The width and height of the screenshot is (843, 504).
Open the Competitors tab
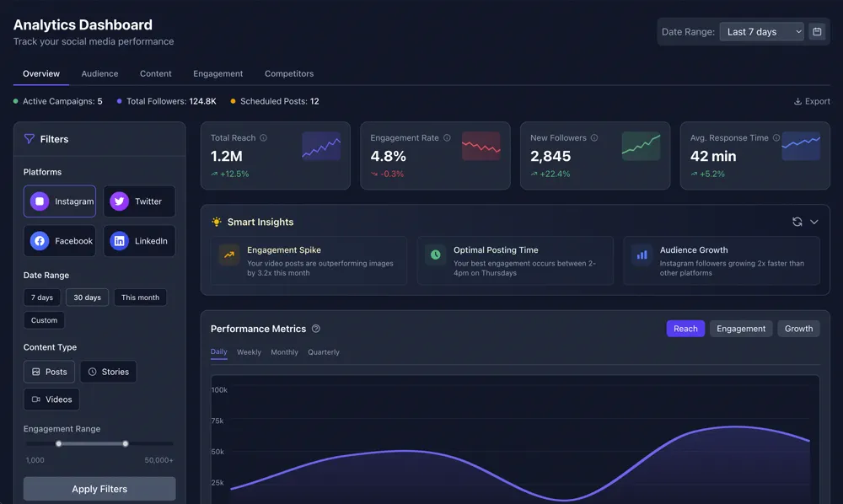289,74
